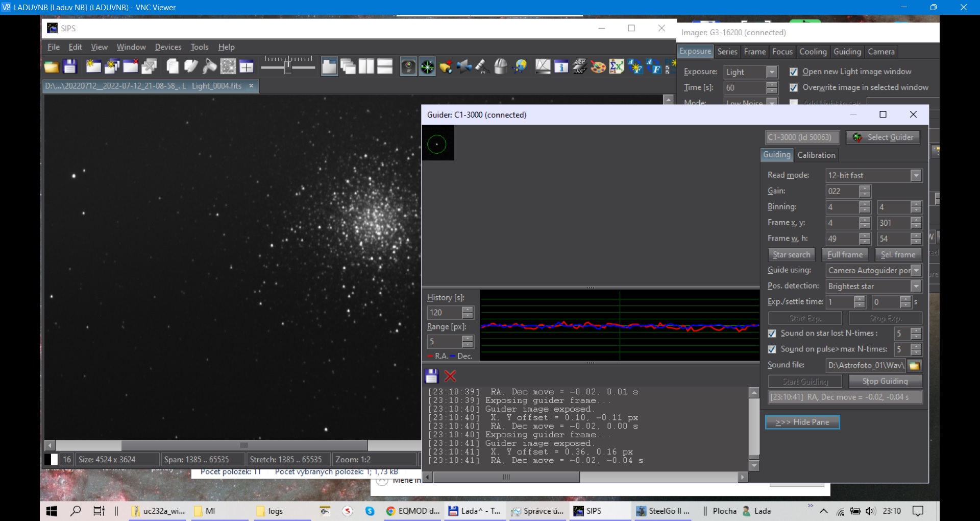Open file with the folder toolbar icon

pyautogui.click(x=51, y=66)
